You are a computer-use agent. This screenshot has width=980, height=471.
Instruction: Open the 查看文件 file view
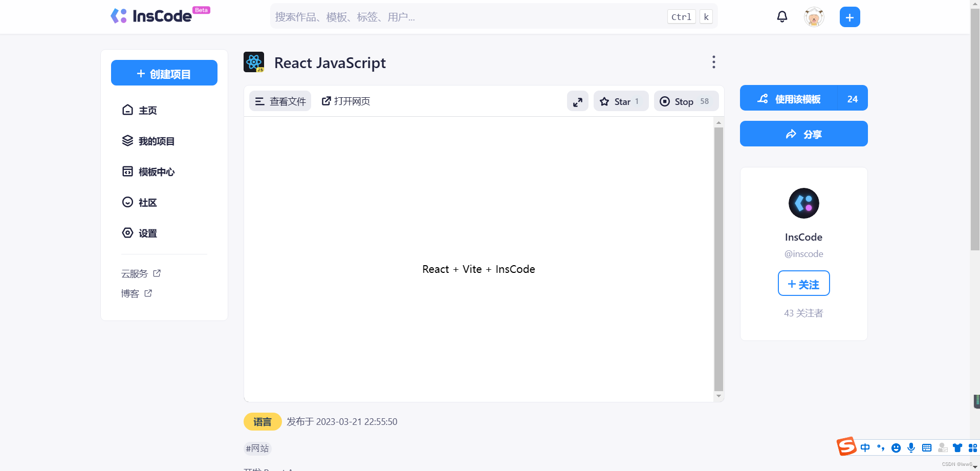click(x=280, y=101)
